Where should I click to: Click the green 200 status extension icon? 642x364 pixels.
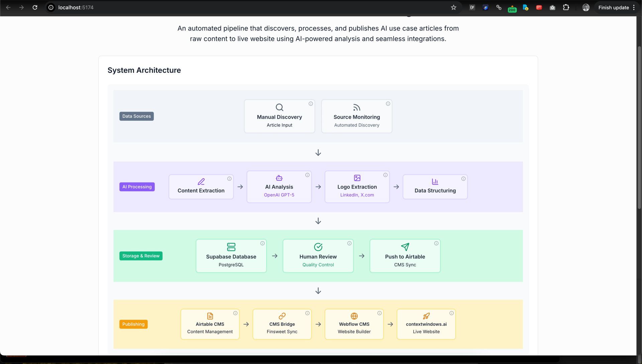tap(512, 8)
